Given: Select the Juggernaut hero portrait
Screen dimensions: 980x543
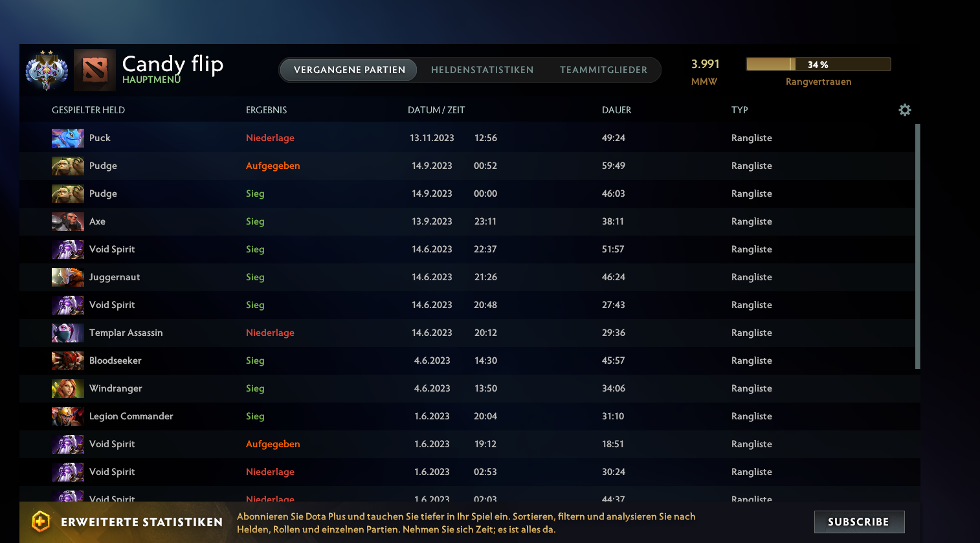Looking at the screenshot, I should point(67,276).
